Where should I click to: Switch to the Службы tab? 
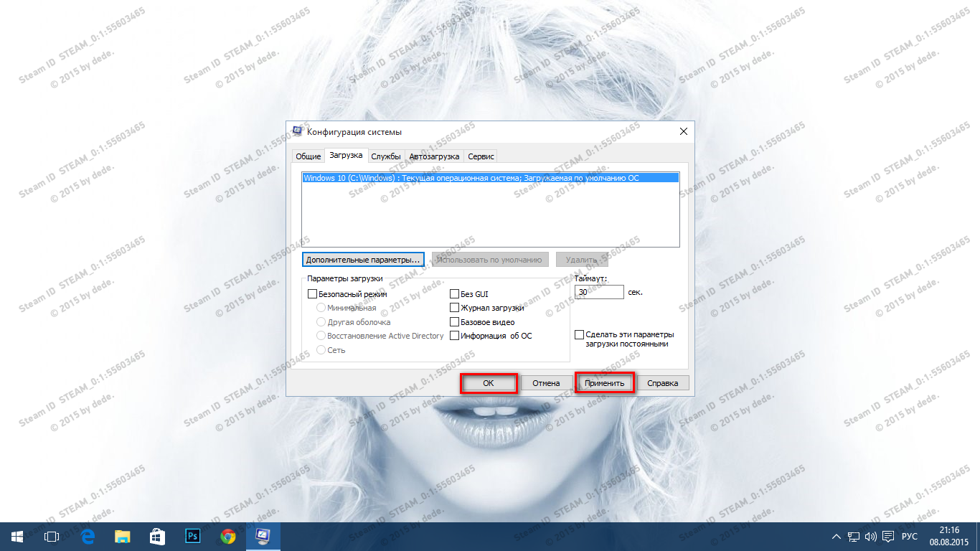[x=386, y=156]
